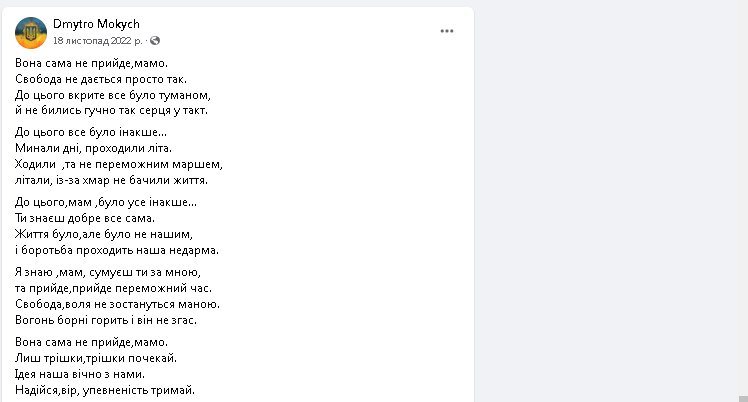This screenshot has width=748, height=402.
Task: Click the line 'Я знаю ,мам, сумуєш ти за мною,'
Action: point(109,271)
